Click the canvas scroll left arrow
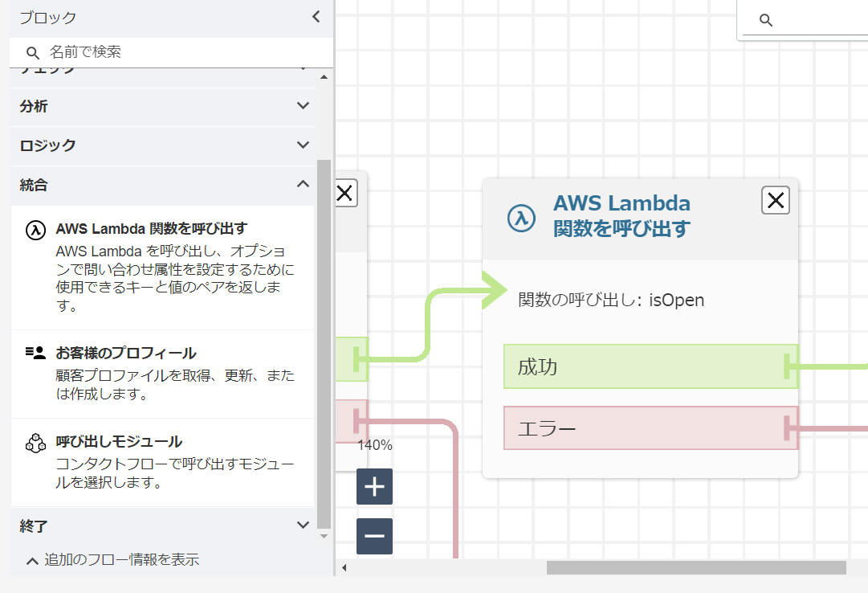Viewport: 868px width, 593px height. (x=344, y=567)
